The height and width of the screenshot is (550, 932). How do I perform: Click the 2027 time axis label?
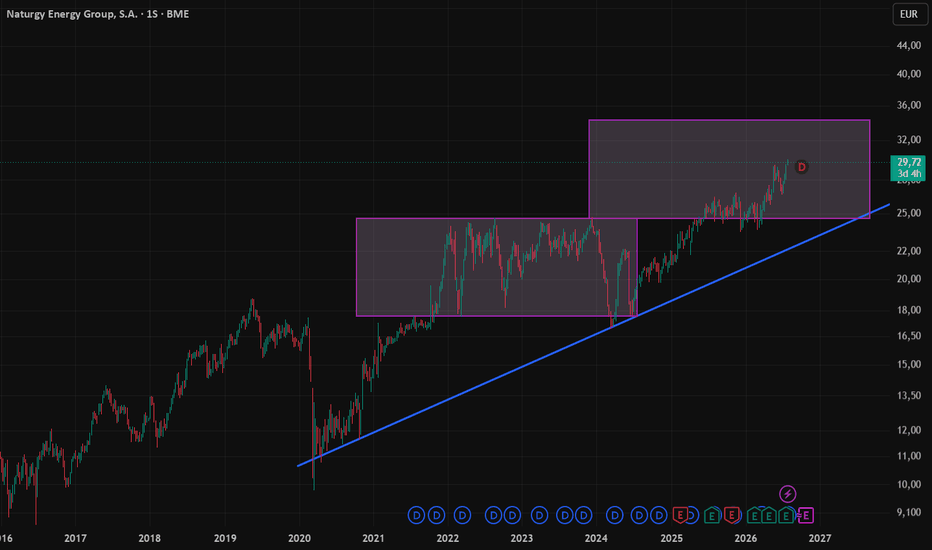(820, 538)
